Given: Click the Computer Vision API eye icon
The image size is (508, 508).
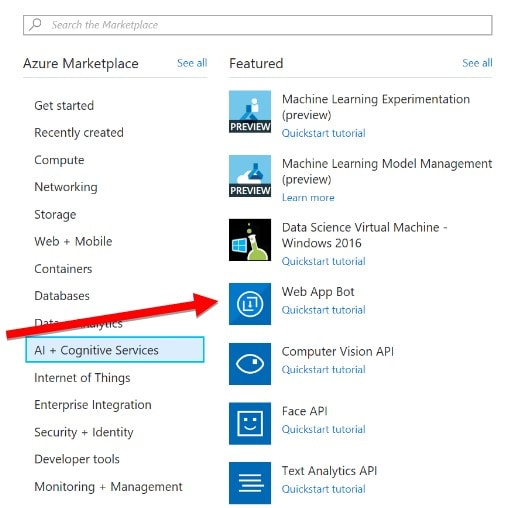Looking at the screenshot, I should (x=250, y=364).
